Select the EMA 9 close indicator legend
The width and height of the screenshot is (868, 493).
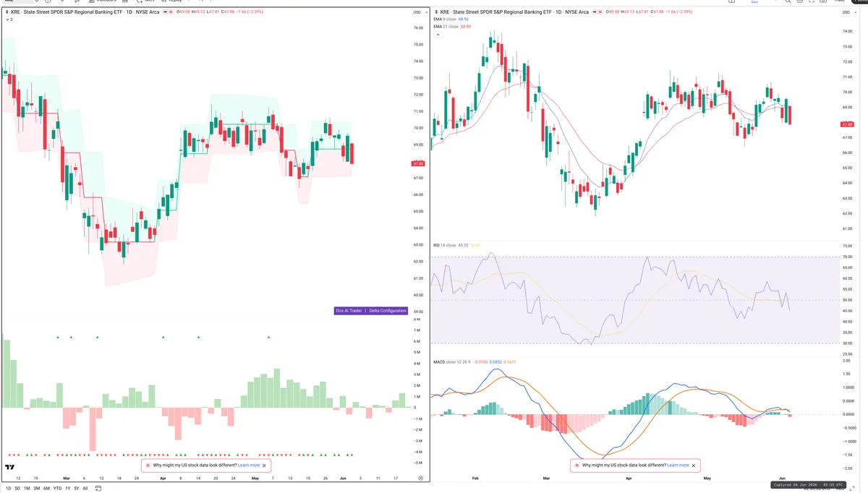click(445, 20)
